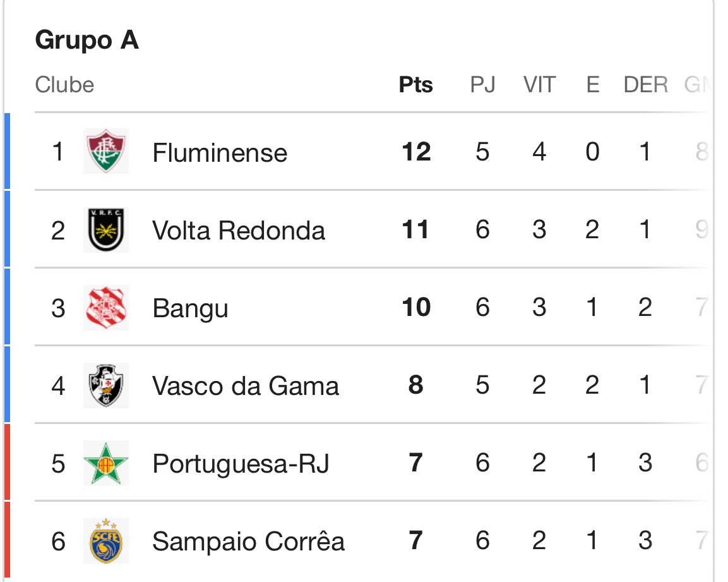The image size is (728, 582).
Task: Click the Sampaio Corrêa club crest
Action: (x=106, y=542)
